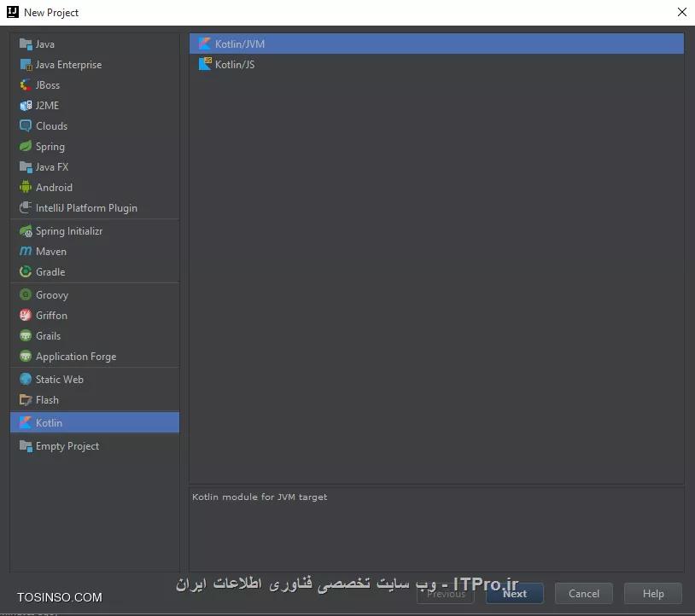Click the Grails icon

[26, 335]
